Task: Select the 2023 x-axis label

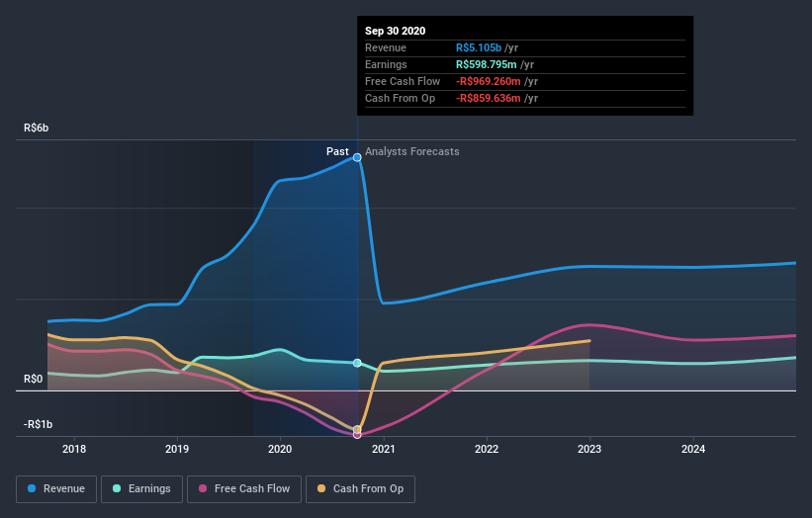Action: click(x=589, y=449)
